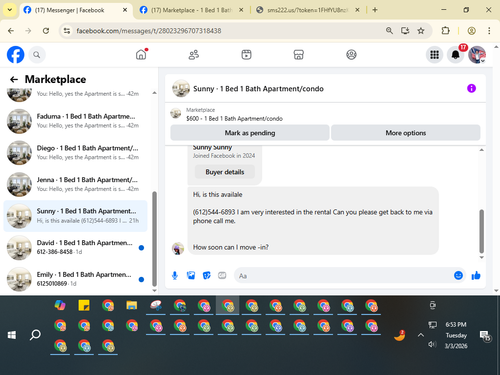Bookmark this page with the star icon
Image resolution: width=500 pixels, height=375 pixels.
tap(421, 31)
